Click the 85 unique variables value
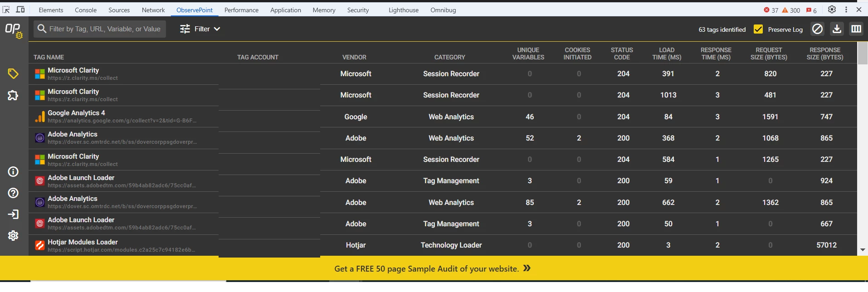This screenshot has height=292, width=868. [x=530, y=203]
